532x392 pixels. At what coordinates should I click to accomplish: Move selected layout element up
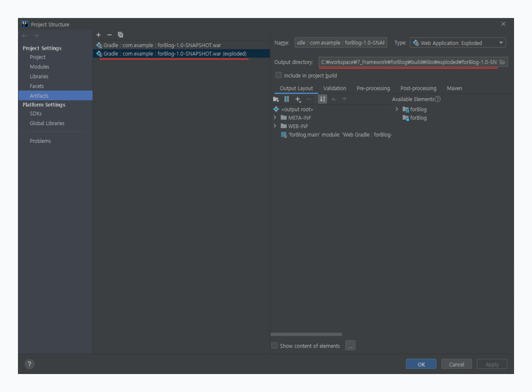point(333,99)
